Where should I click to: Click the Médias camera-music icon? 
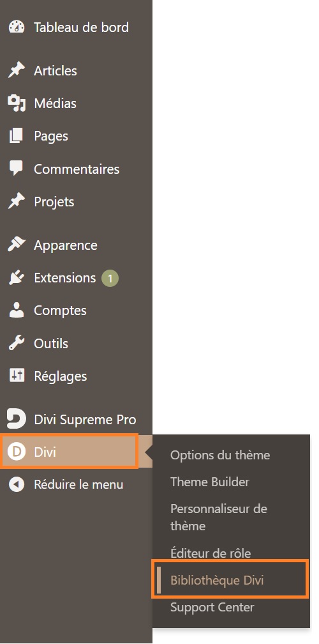(x=17, y=103)
